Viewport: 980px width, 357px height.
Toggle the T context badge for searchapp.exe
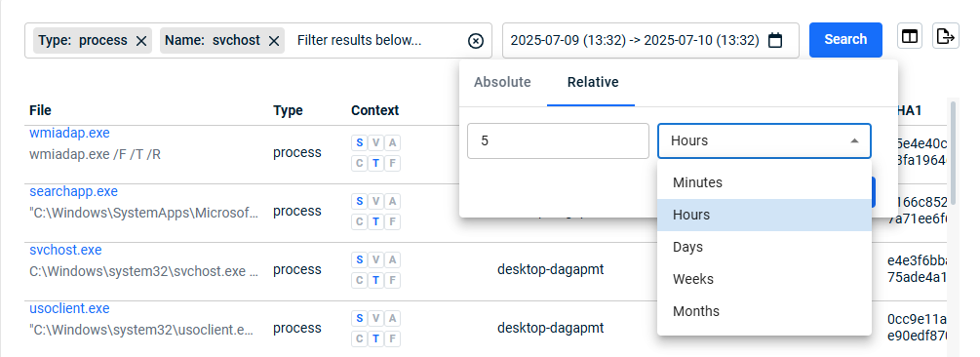click(x=375, y=222)
